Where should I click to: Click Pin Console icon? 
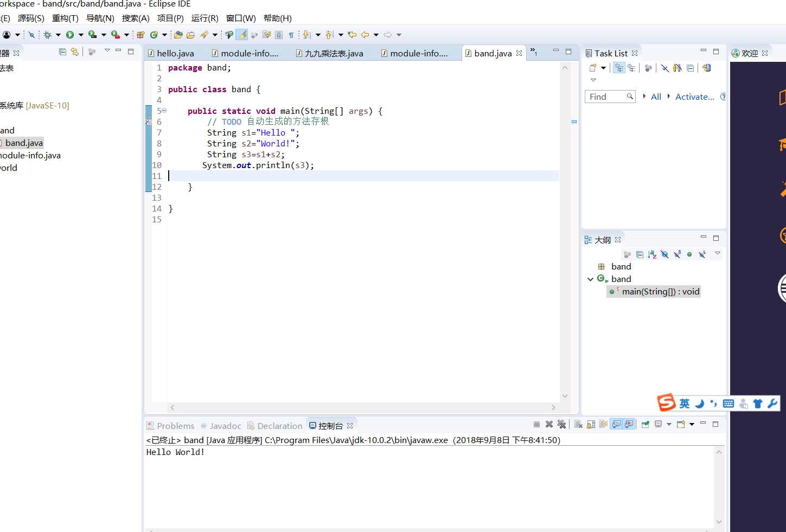[645, 424]
